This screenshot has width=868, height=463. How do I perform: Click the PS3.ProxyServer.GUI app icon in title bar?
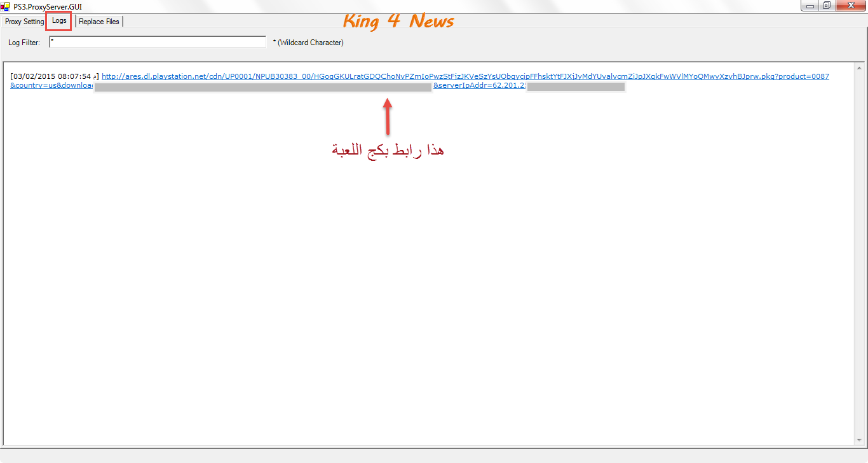pos(5,6)
